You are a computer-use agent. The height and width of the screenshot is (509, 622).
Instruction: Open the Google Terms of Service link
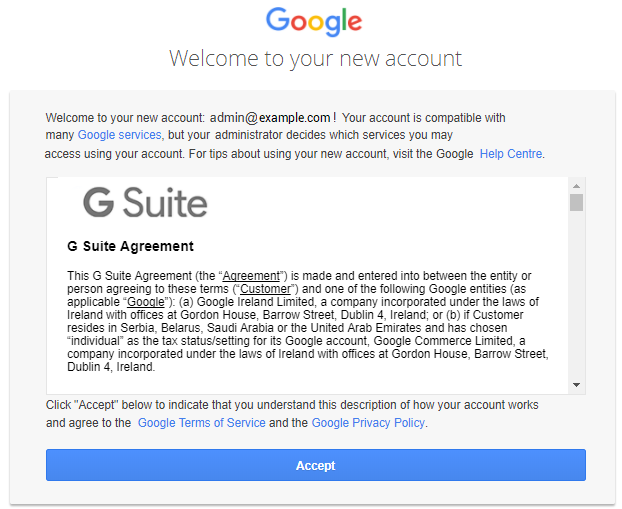point(201,423)
